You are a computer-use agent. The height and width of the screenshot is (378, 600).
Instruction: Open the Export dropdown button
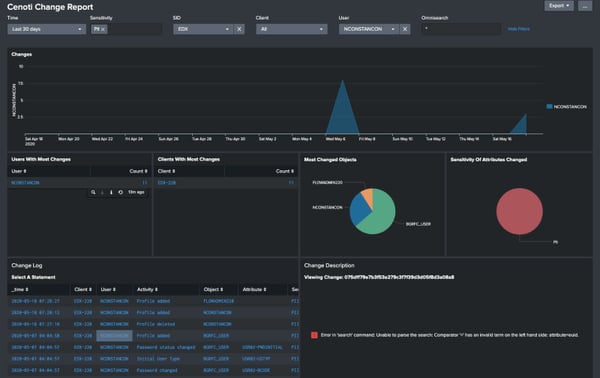[x=559, y=6]
